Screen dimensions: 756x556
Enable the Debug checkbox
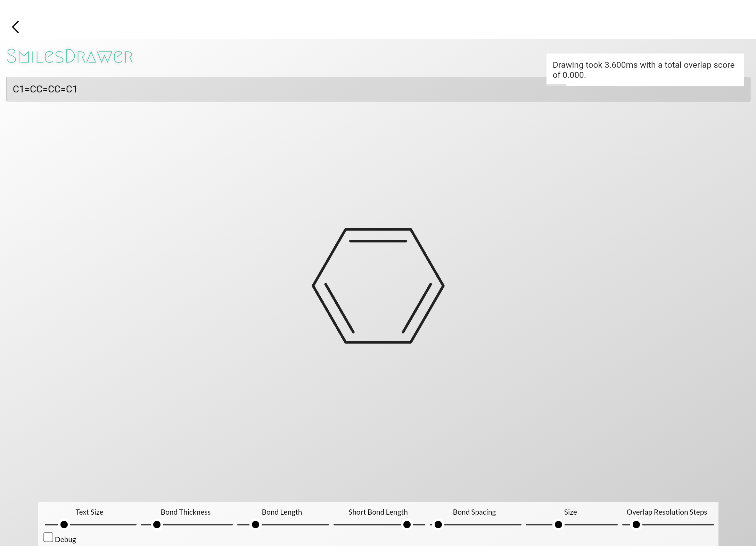(48, 537)
